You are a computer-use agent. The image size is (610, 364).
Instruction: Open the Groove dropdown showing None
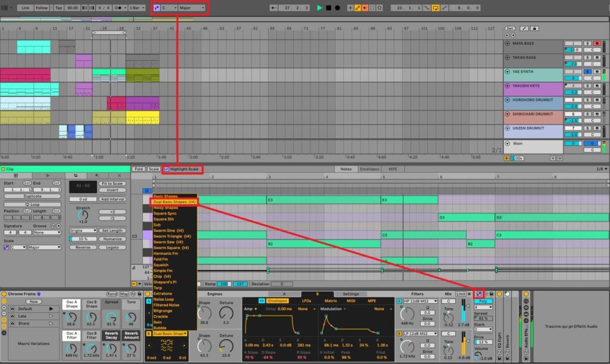pyautogui.click(x=46, y=232)
